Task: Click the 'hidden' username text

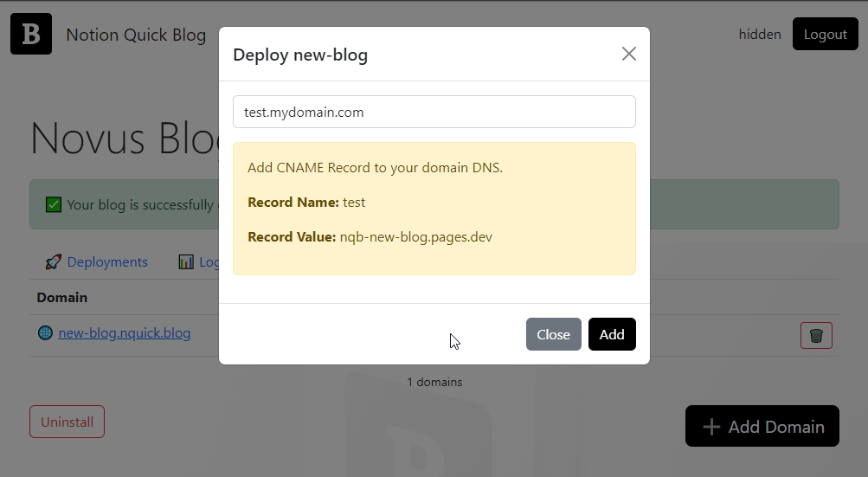Action: (x=760, y=35)
